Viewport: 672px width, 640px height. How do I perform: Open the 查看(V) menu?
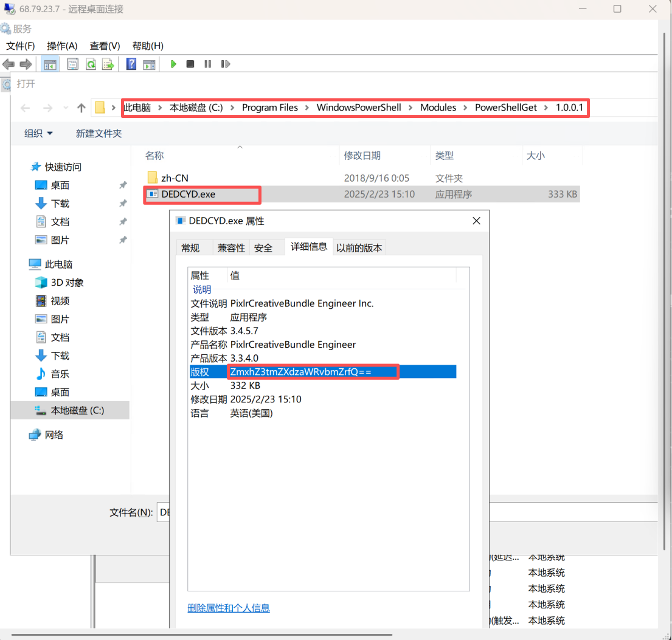coord(105,46)
